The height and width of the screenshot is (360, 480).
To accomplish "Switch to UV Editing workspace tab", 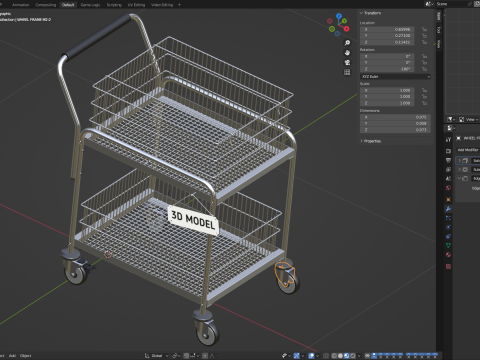I will [136, 5].
